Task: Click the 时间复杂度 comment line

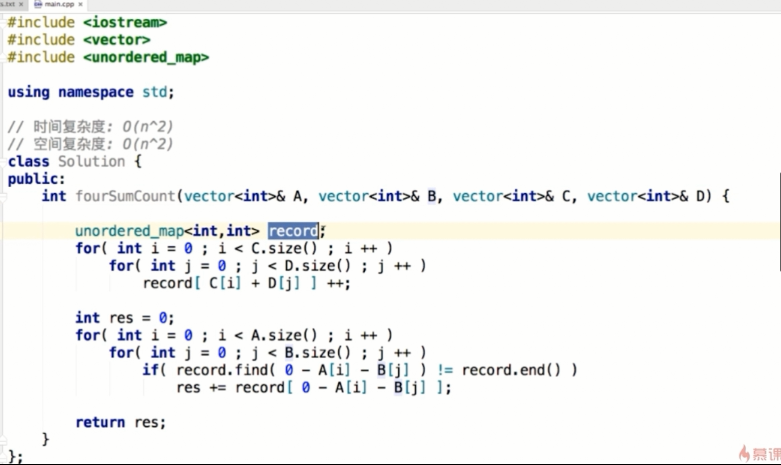Action: [90, 127]
